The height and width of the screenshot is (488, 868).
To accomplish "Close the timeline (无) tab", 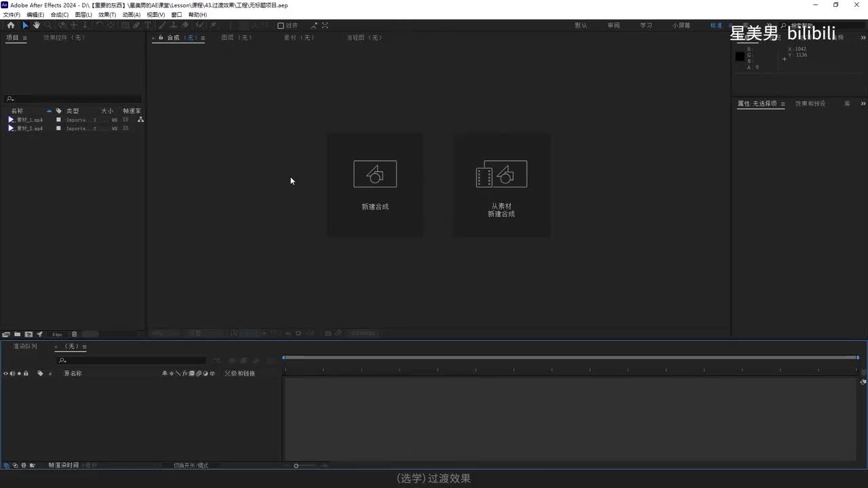I will [56, 347].
